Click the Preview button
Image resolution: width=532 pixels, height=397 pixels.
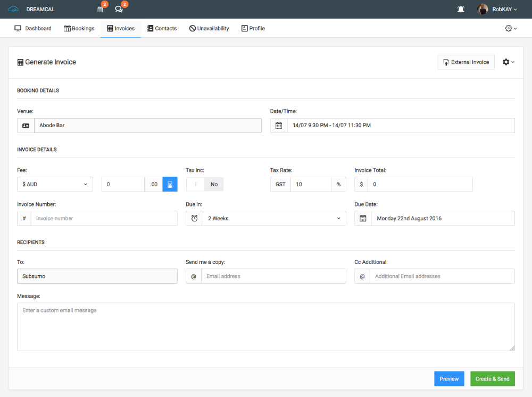pyautogui.click(x=449, y=378)
